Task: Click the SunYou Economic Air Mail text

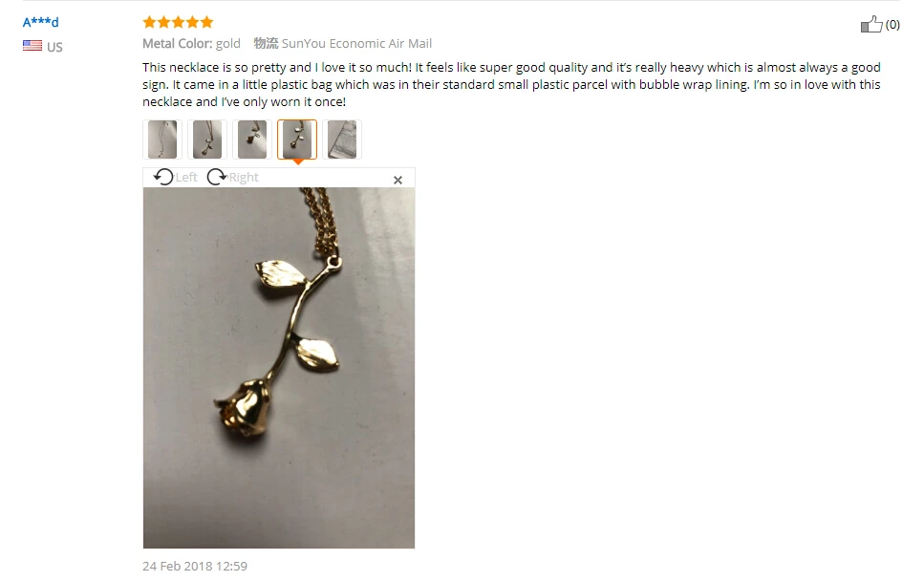Action: (356, 44)
